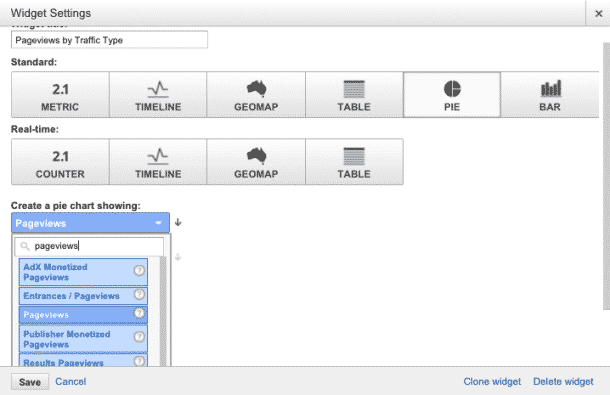Image resolution: width=610 pixels, height=395 pixels.
Task: Show help for the Pageviews metric
Action: click(x=139, y=313)
